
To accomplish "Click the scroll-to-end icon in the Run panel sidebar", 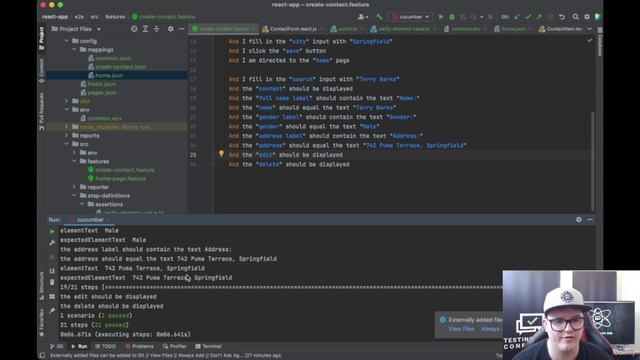I will click(52, 270).
